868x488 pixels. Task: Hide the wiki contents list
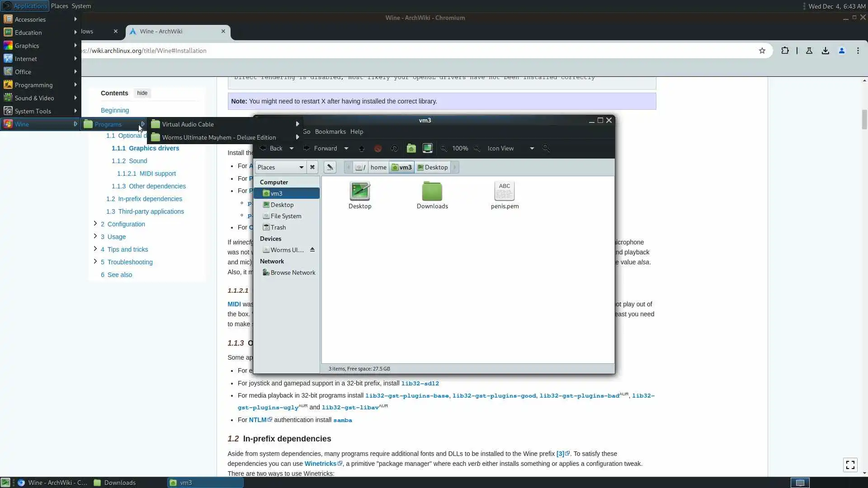(142, 93)
